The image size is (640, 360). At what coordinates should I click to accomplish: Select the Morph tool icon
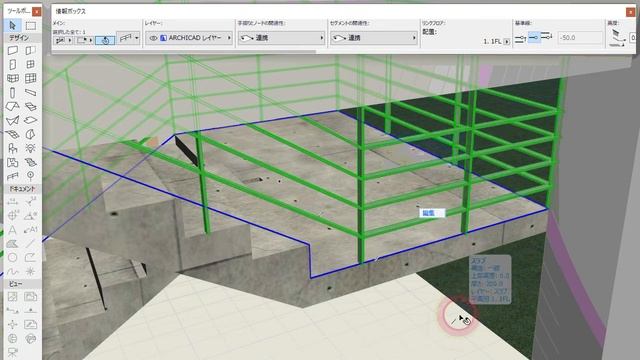coord(31,134)
